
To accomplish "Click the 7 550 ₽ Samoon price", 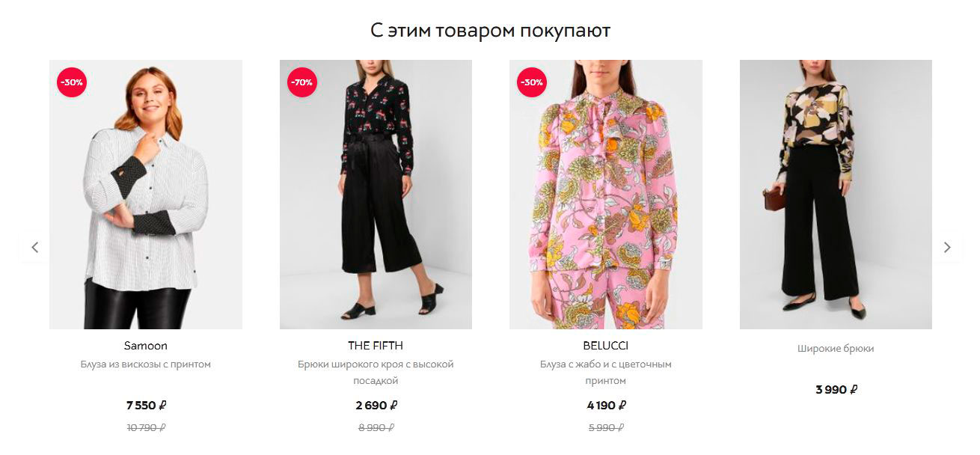I will point(146,406).
